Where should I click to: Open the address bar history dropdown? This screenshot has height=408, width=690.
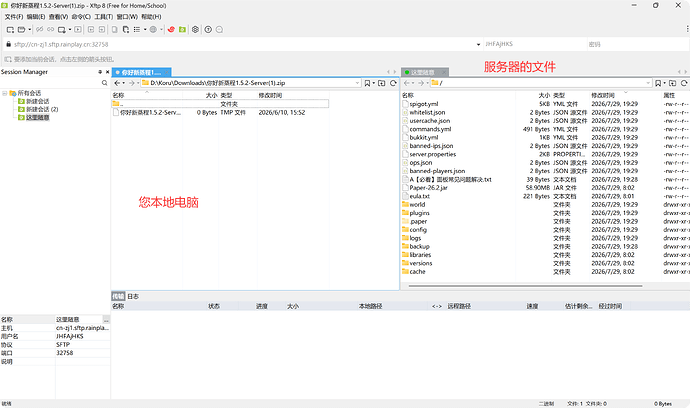tap(478, 44)
